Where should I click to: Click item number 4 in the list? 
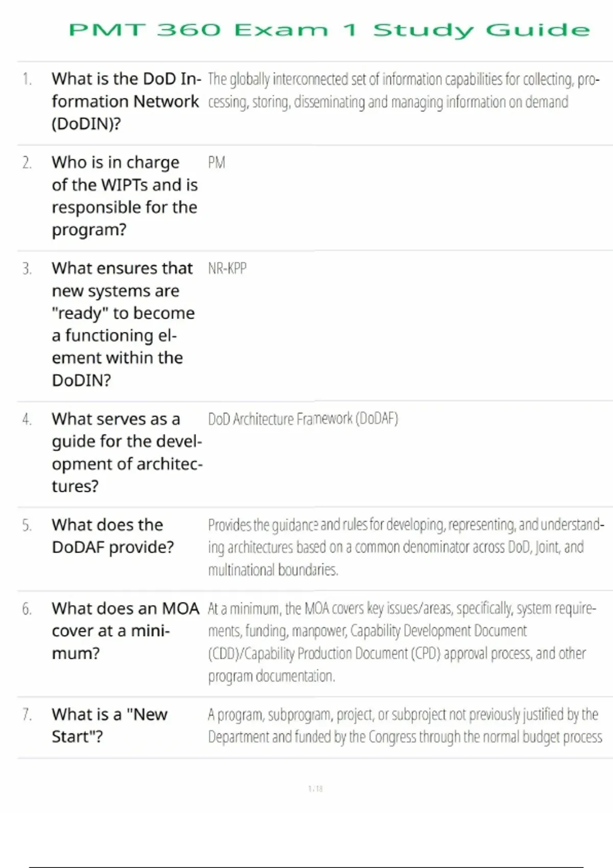(27, 420)
